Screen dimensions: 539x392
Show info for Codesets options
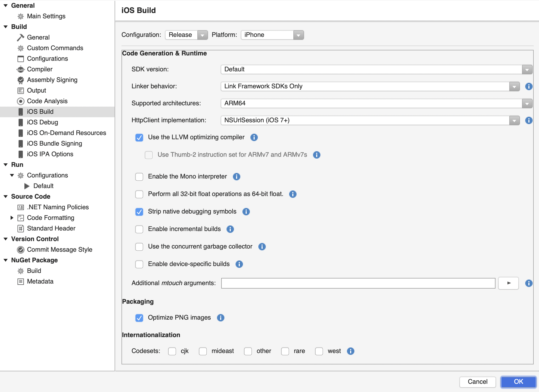(x=350, y=351)
